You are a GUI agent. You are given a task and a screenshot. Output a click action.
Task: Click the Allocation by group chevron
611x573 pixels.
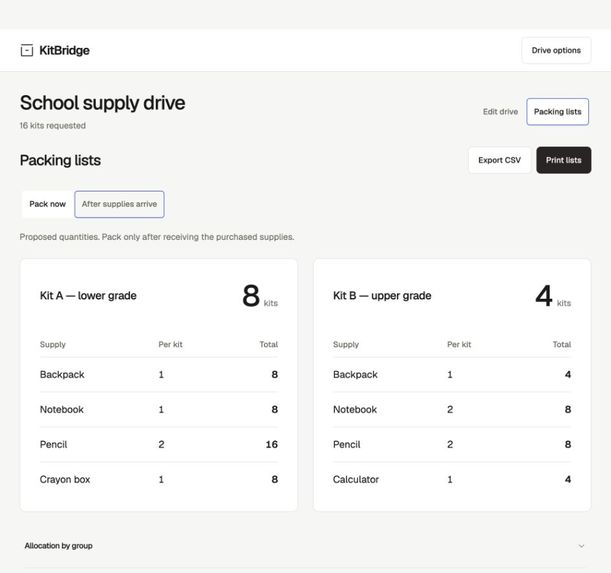coord(581,546)
